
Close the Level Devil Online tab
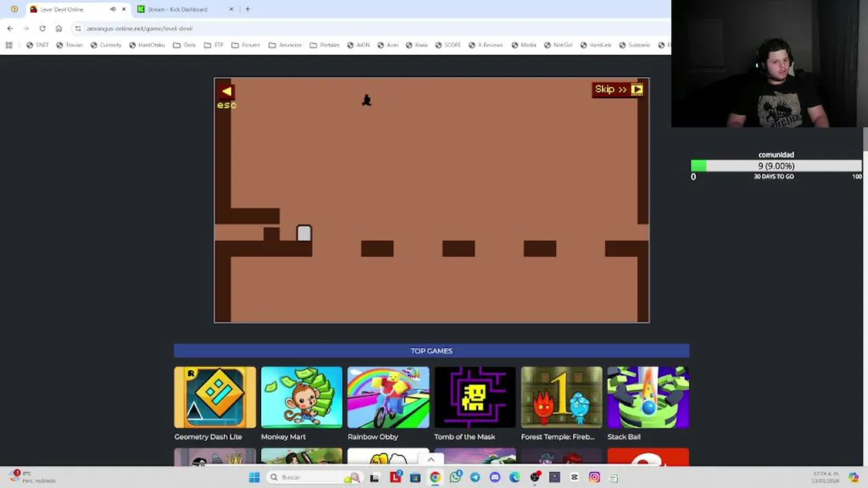pos(123,9)
